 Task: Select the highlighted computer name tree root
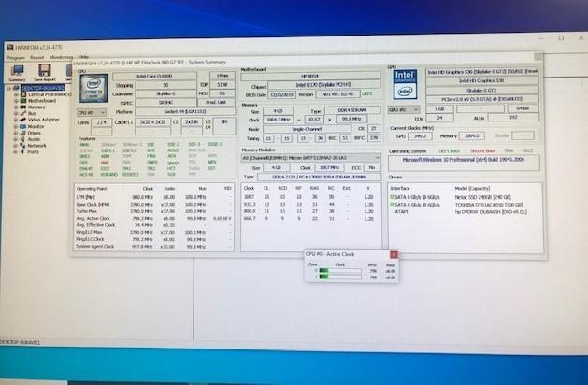click(43, 88)
